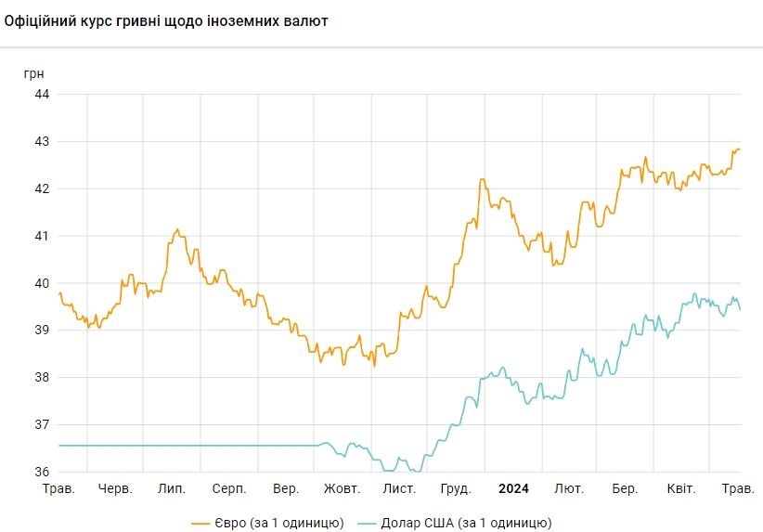Click the грн axis unit label
Viewport: 763px width, 532px height.
pyautogui.click(x=33, y=72)
